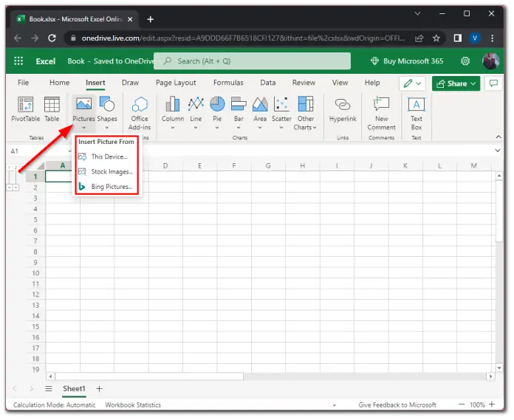Open the File menu

[24, 83]
